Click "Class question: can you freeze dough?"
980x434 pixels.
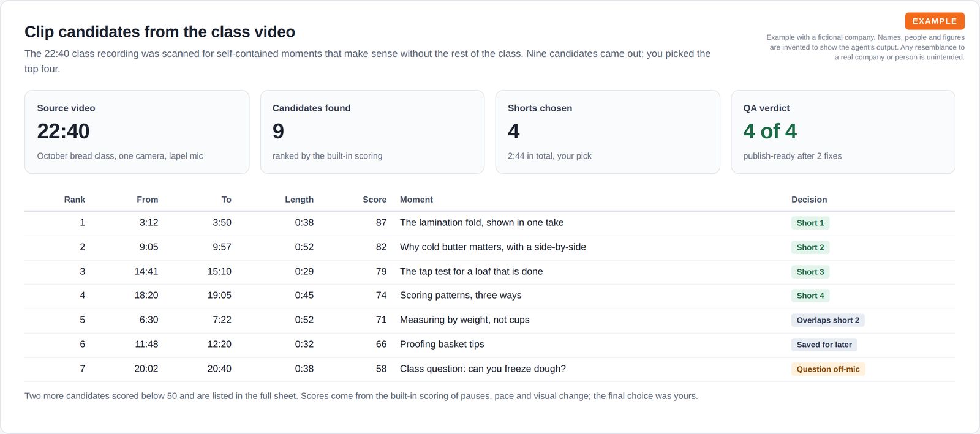(483, 369)
